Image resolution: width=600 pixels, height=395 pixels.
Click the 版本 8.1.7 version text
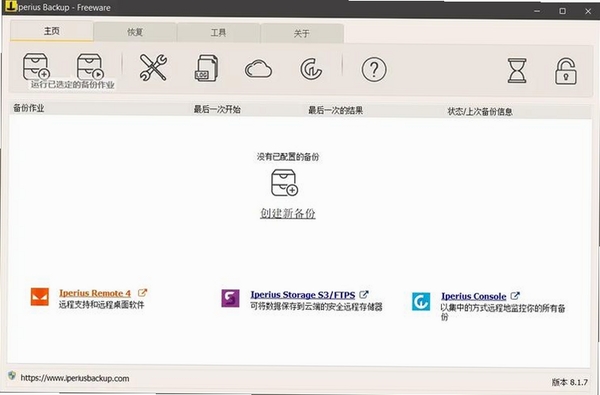(x=569, y=382)
